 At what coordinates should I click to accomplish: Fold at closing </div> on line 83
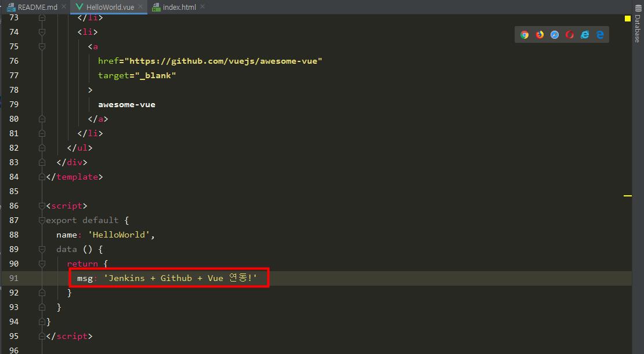[x=42, y=162]
